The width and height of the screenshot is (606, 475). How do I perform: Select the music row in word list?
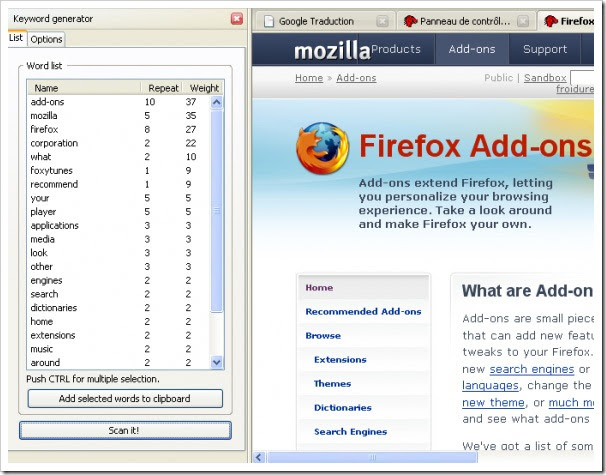(x=119, y=349)
